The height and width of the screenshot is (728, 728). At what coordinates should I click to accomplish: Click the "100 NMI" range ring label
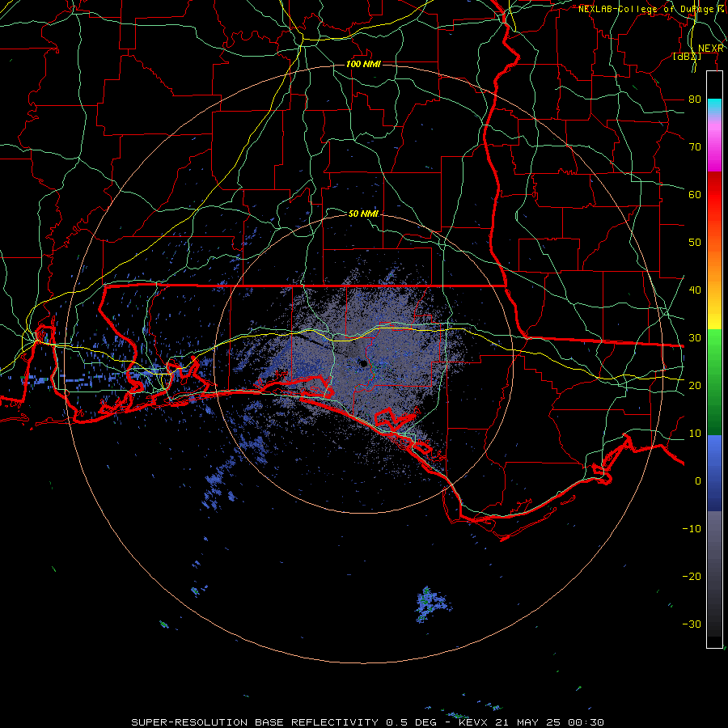click(363, 64)
